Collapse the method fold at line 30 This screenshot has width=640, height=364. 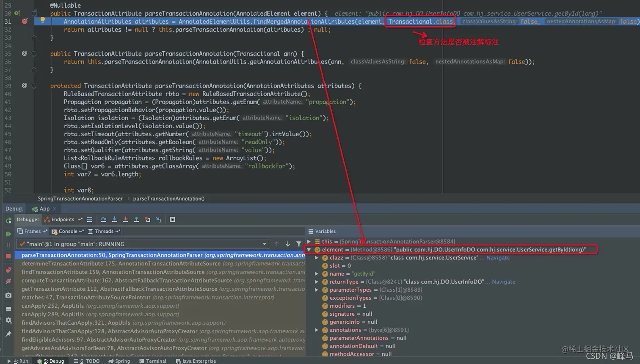(x=34, y=13)
